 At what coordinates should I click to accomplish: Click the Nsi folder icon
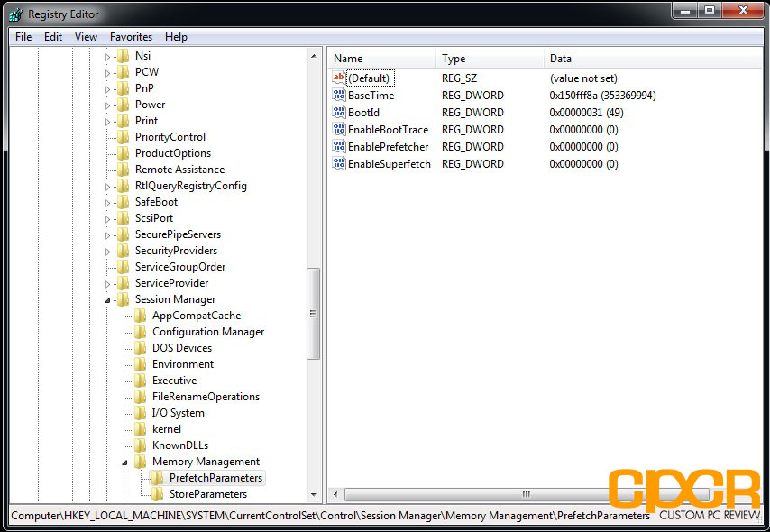coord(123,56)
